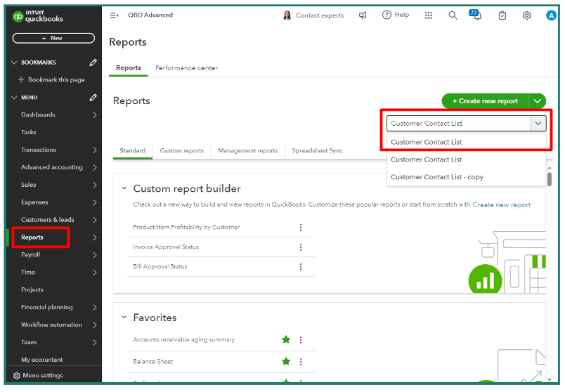
Task: Select the Standard tab
Action: pyautogui.click(x=133, y=150)
